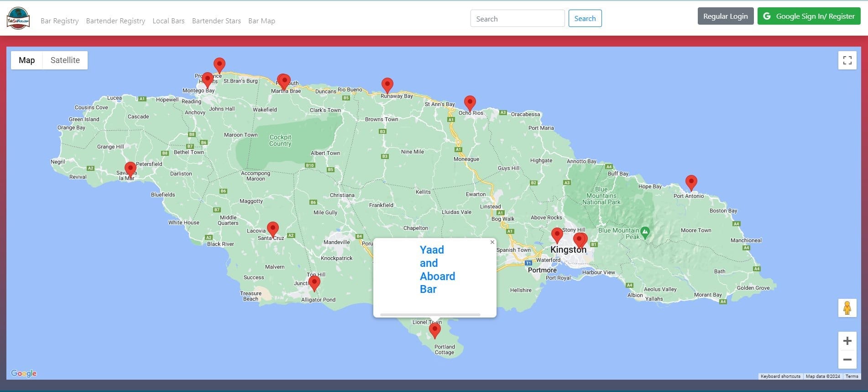Select the bar marker at Junction
The image size is (868, 392).
point(314,284)
